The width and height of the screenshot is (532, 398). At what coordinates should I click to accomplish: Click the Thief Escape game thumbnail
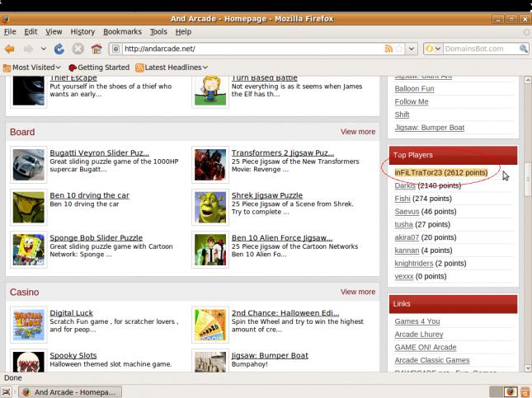[x=29, y=91]
